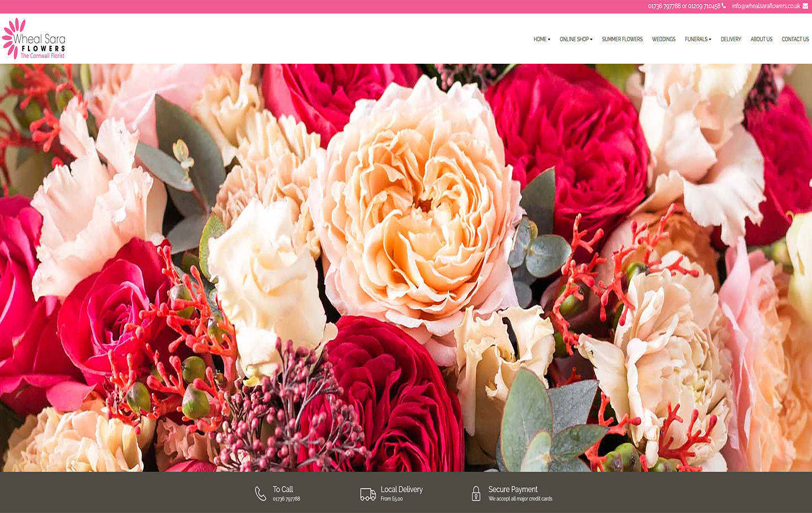This screenshot has height=513, width=812.
Task: Click the large flower banner image
Action: pos(406,268)
